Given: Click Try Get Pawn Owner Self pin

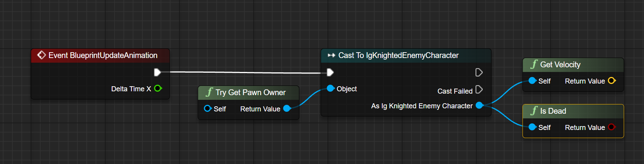Looking at the screenshot, I should click(208, 109).
